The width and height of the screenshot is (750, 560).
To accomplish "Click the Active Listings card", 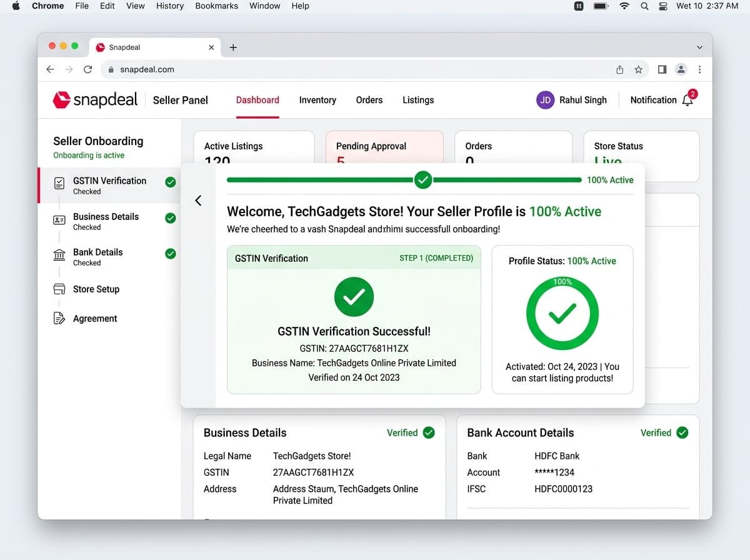I will tap(254, 147).
